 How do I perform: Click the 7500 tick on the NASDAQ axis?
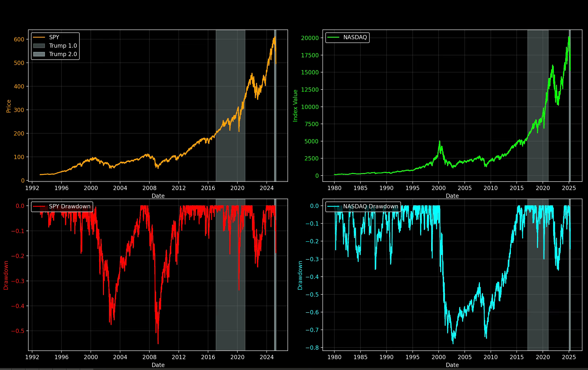coord(312,124)
